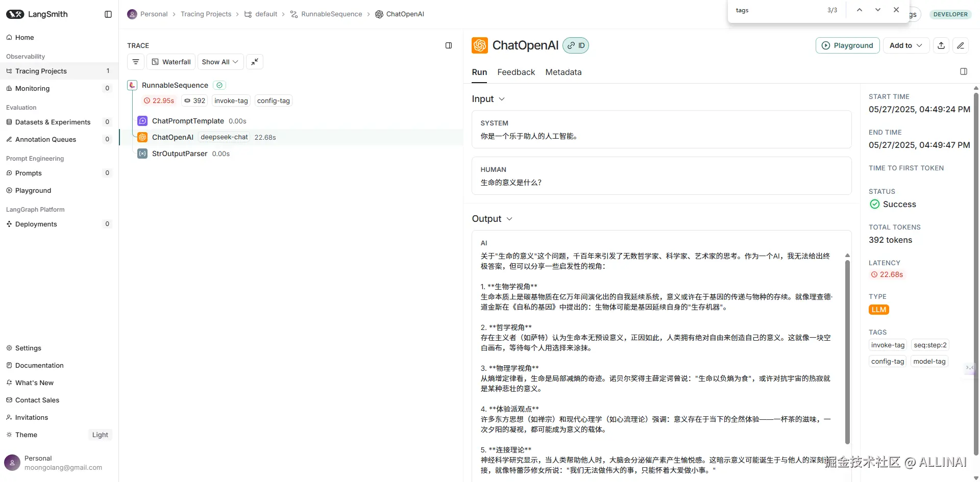This screenshot has height=482, width=980.
Task: Click the seq:step:2 tag
Action: pyautogui.click(x=930, y=345)
